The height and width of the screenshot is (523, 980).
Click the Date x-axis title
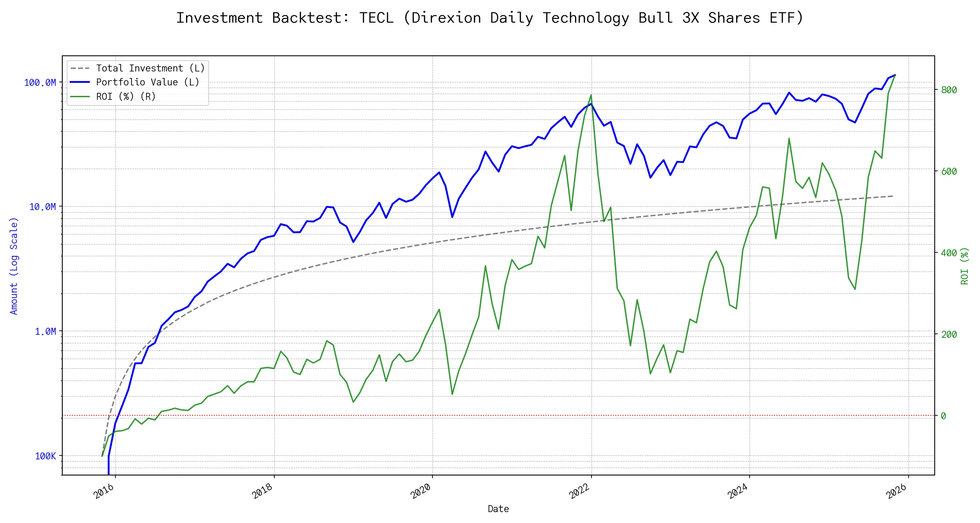(498, 509)
